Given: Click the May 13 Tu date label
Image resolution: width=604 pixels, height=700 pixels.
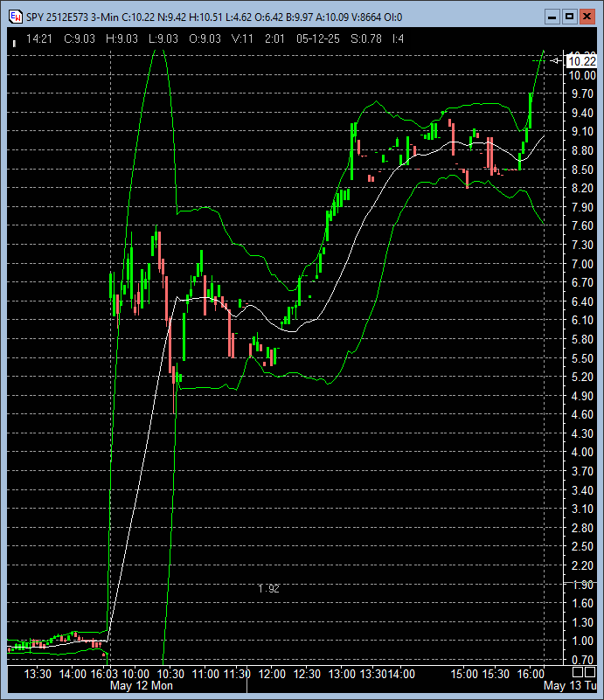Looking at the screenshot, I should coord(570,686).
